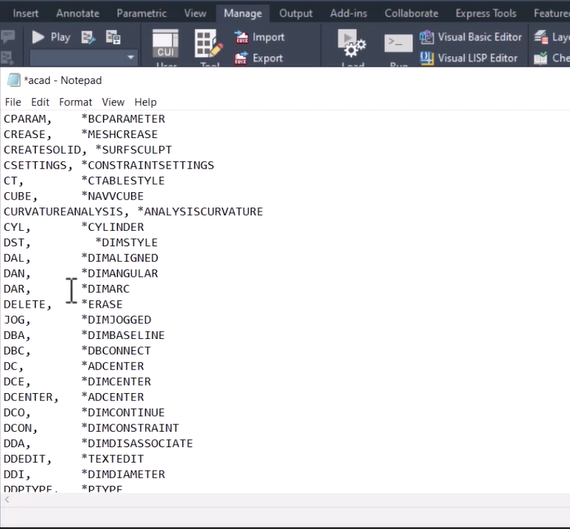This screenshot has height=529, width=570.
Task: Open the Load Application gear icon
Action: [352, 44]
